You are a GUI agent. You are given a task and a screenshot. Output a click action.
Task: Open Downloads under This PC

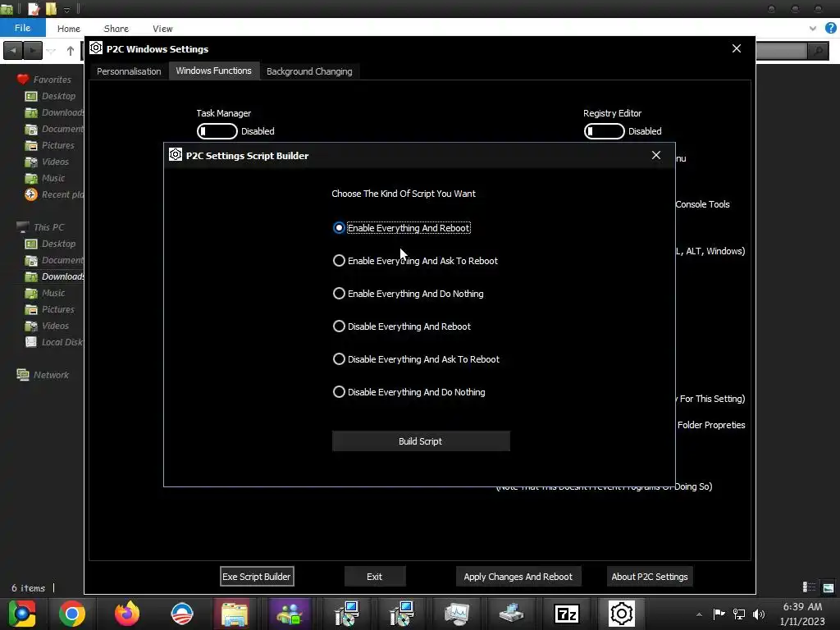[x=55, y=276]
